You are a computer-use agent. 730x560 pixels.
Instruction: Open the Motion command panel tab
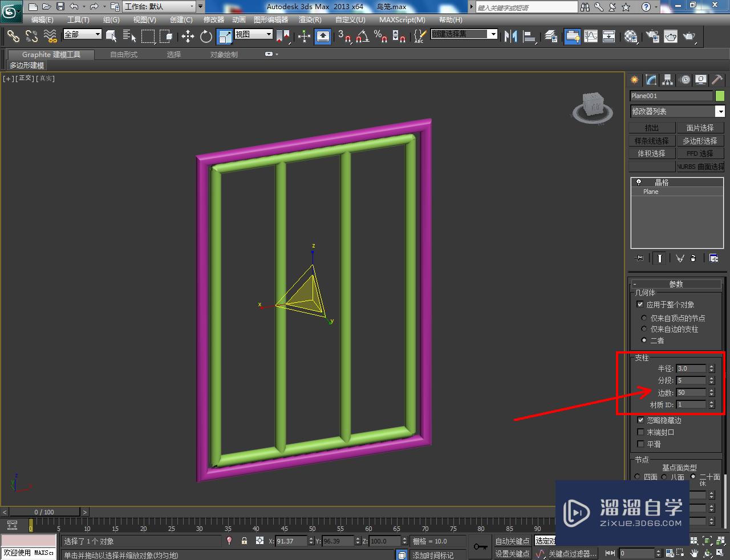(x=684, y=80)
